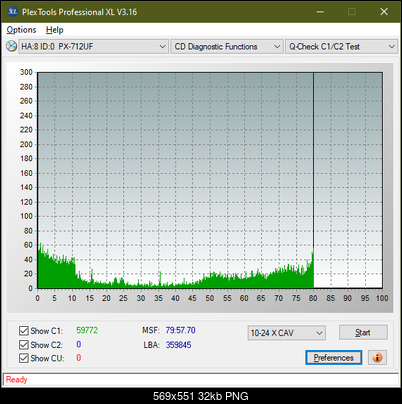Viewport: 402px width, 404px height.
Task: Open the Help menu
Action: pyautogui.click(x=54, y=30)
